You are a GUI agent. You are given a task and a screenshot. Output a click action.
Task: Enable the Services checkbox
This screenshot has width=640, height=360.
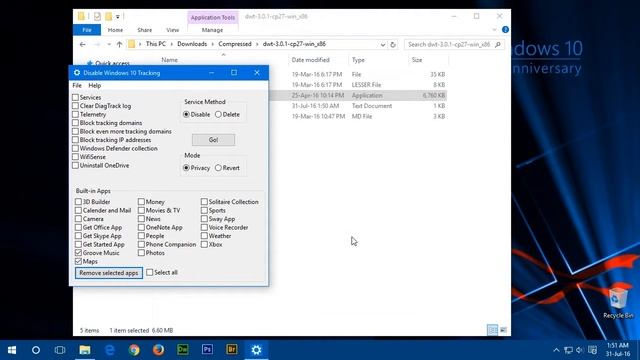tap(75, 98)
